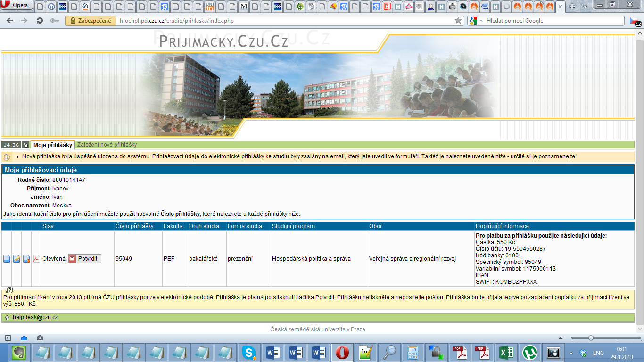View application details via the blue document icon
Viewport: 644px width, 362px height.
[7, 259]
